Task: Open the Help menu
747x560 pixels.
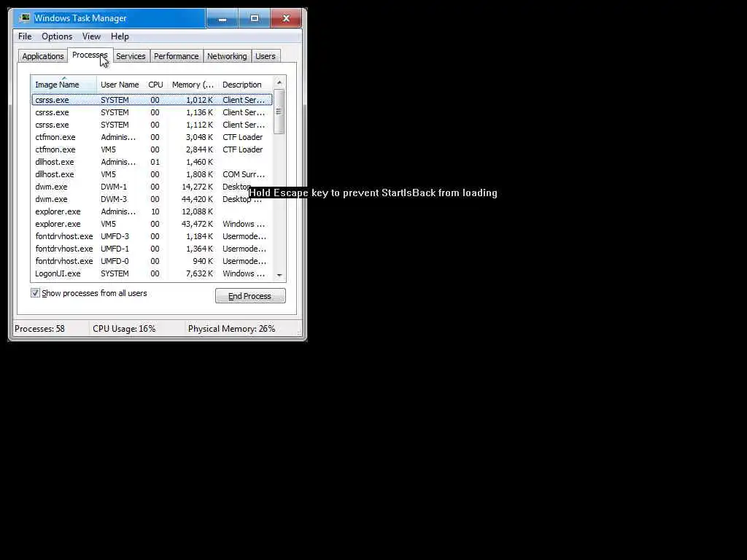Action: point(120,36)
